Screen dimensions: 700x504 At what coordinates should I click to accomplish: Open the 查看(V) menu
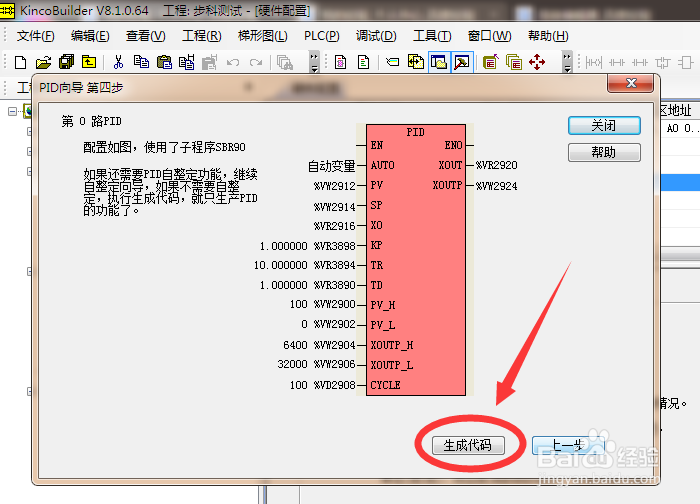[146, 36]
